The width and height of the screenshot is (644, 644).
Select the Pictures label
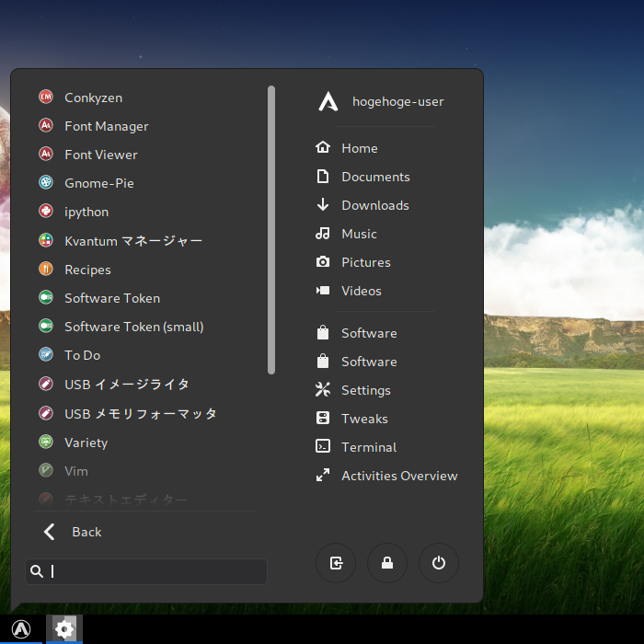366,262
